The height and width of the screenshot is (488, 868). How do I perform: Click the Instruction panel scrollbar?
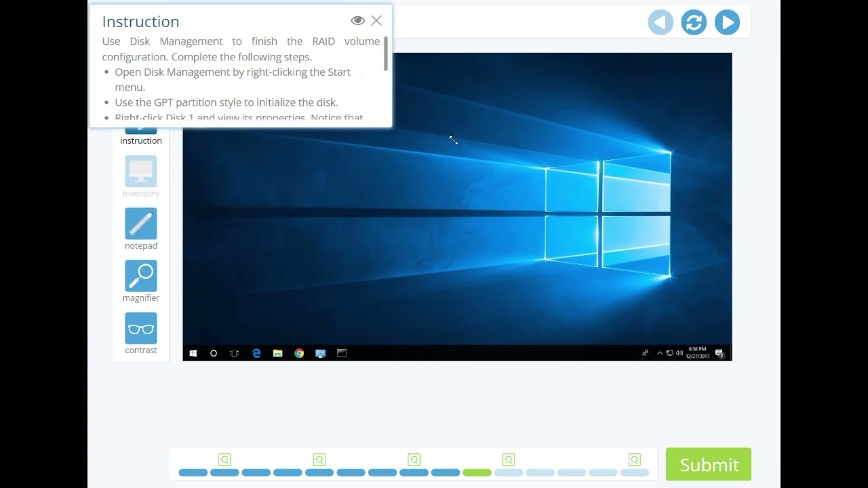coord(386,54)
